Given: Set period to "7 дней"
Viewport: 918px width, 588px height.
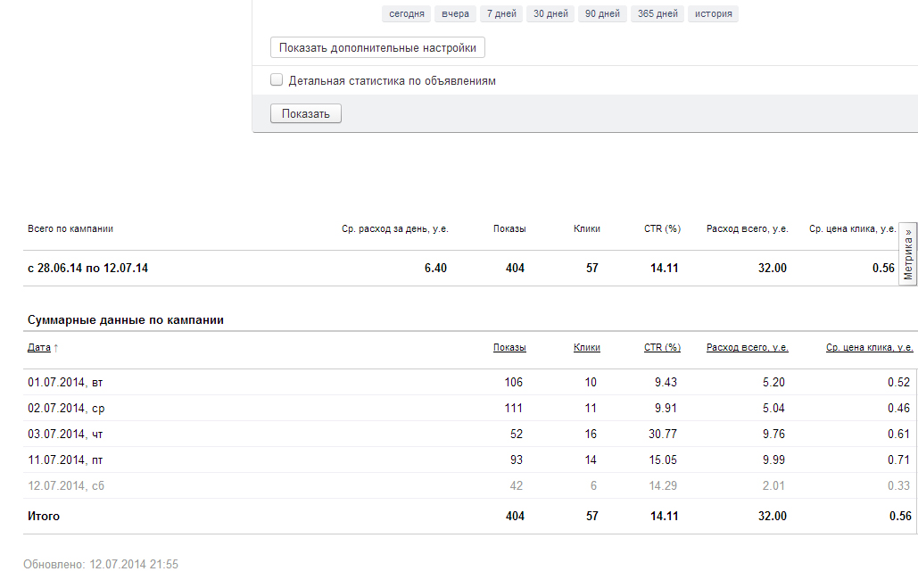Looking at the screenshot, I should pyautogui.click(x=501, y=14).
